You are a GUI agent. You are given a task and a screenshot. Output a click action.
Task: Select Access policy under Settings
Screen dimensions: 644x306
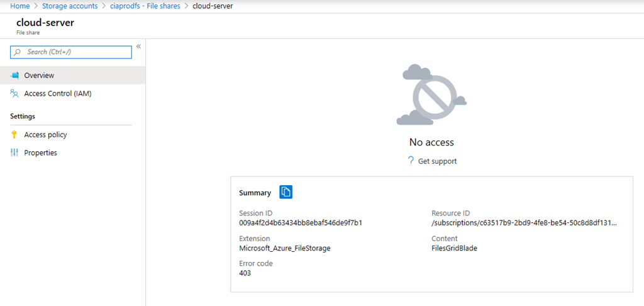click(x=45, y=135)
